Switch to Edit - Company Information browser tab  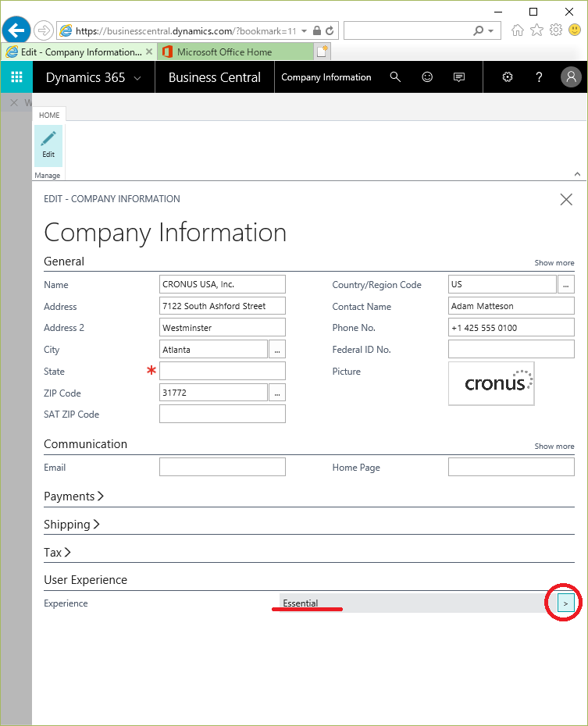point(79,52)
